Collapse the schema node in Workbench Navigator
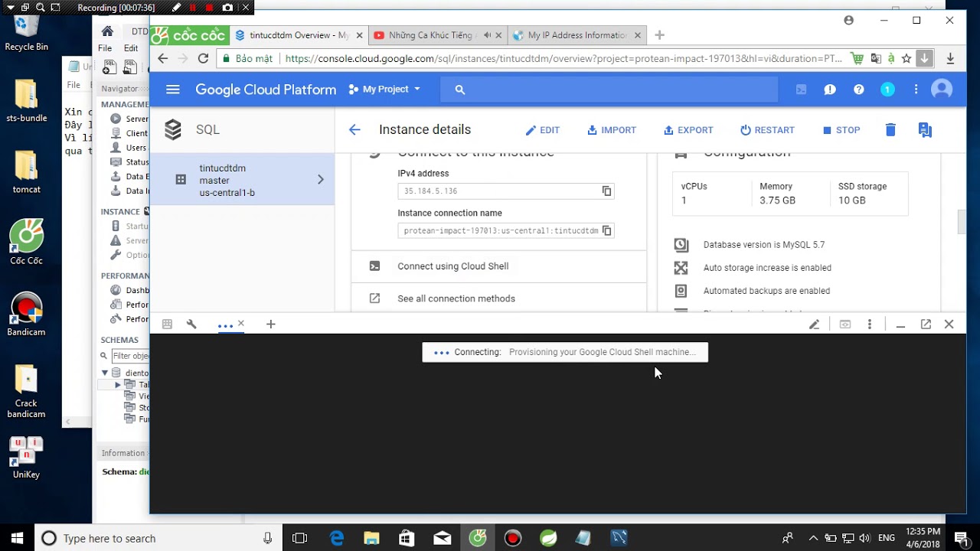Viewport: 980px width, 551px height. tap(105, 373)
